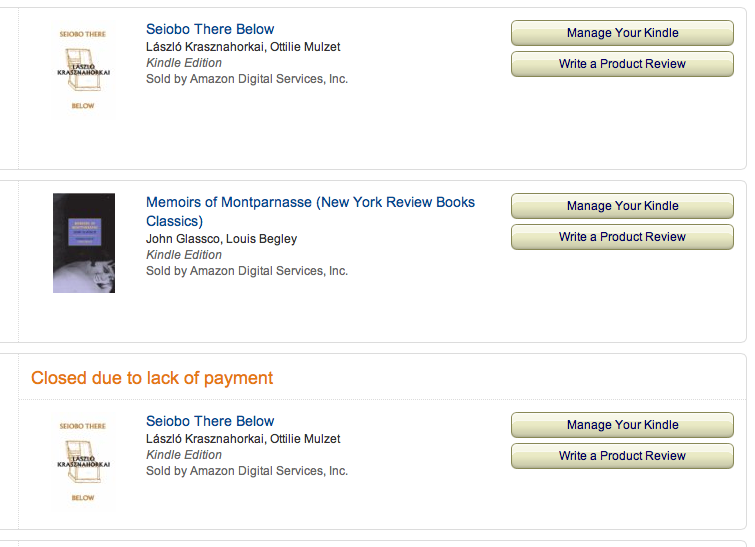Click Sold by Amazon text in topmost order
755x547 pixels.
coord(247,79)
